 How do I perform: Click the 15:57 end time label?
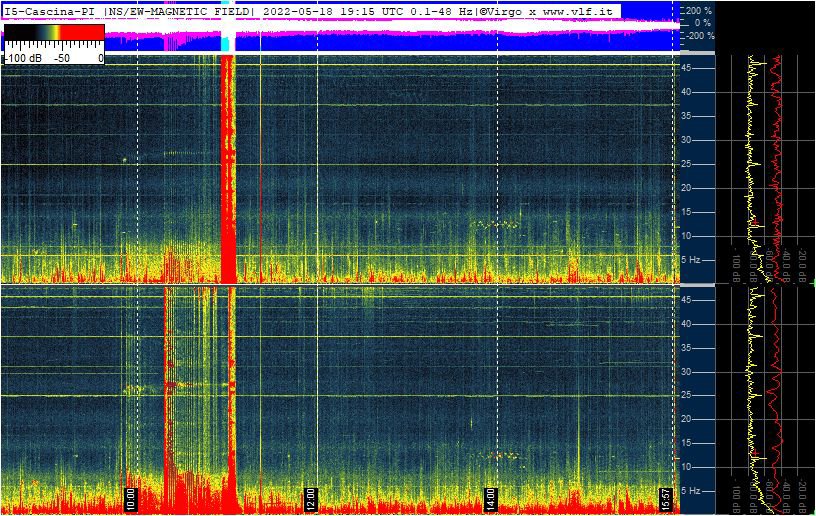(x=666, y=495)
